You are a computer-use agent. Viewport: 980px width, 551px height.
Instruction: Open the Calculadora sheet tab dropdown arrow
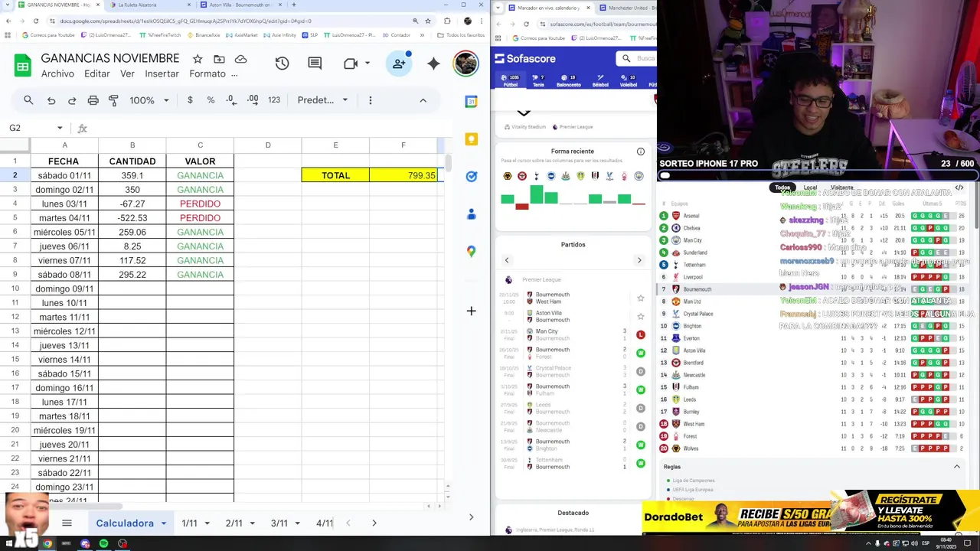tap(164, 523)
